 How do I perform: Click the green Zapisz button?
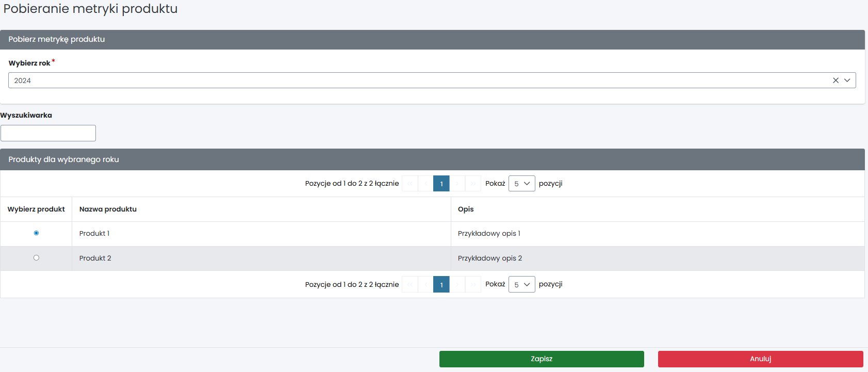[542, 359]
